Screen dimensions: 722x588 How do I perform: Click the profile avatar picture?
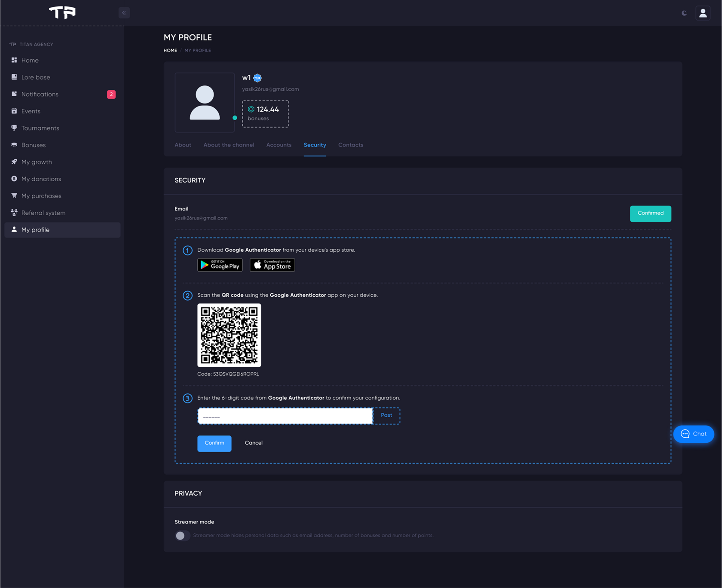pos(205,102)
